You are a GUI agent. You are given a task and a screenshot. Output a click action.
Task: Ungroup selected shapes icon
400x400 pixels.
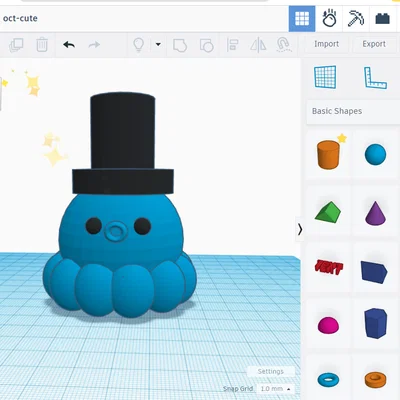[x=206, y=45]
